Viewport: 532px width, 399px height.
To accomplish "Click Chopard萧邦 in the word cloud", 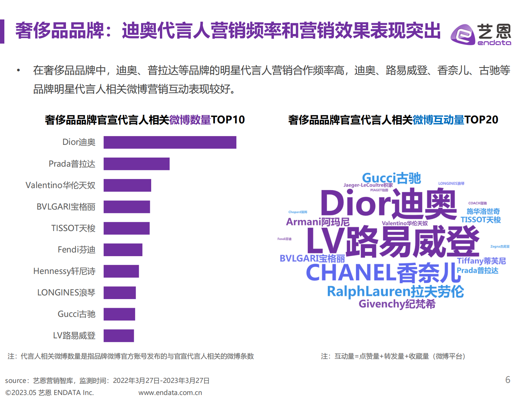I will tap(298, 212).
